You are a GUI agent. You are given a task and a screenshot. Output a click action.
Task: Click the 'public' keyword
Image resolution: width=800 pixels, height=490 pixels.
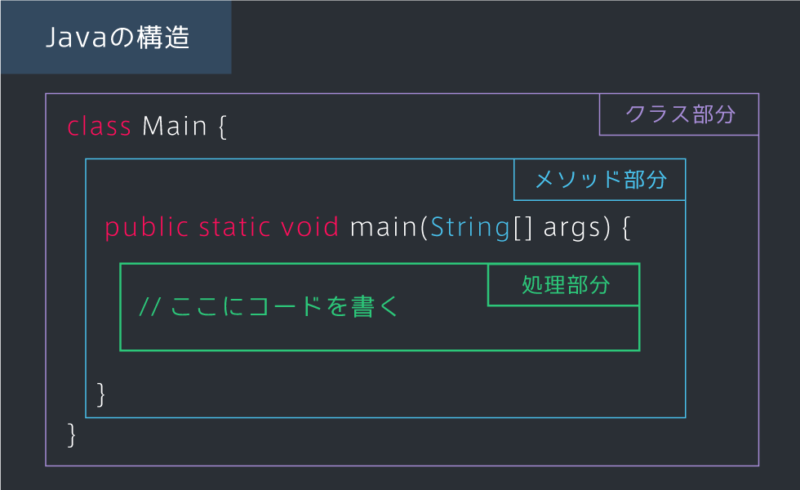146,228
